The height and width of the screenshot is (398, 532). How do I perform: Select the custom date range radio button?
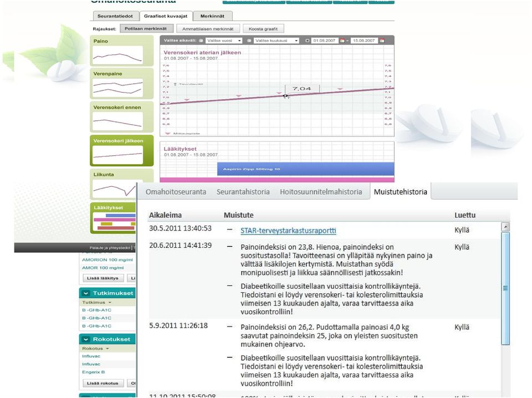[307, 40]
